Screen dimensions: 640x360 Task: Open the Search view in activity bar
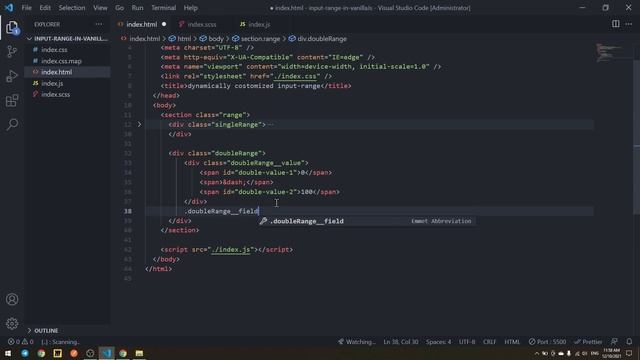pyautogui.click(x=12, y=124)
